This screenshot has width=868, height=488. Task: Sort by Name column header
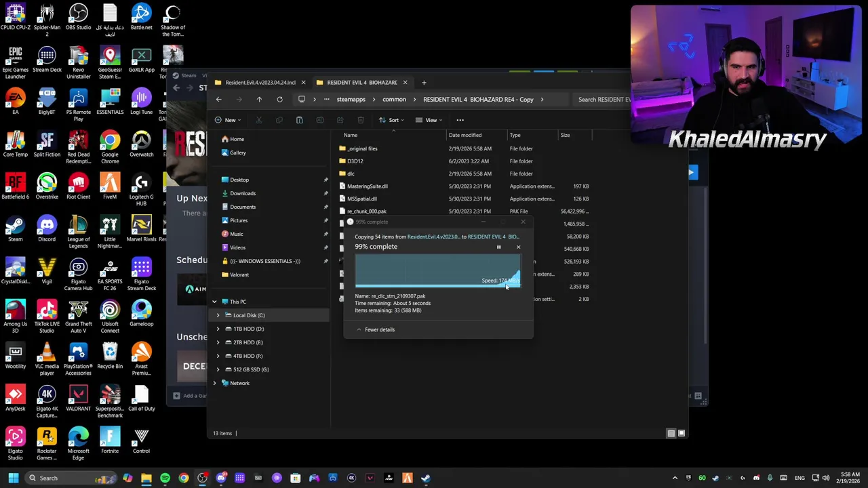pos(351,135)
